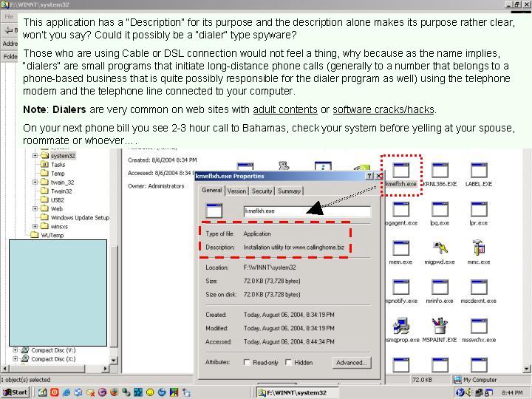Expand the winsxs folder node

point(35,226)
